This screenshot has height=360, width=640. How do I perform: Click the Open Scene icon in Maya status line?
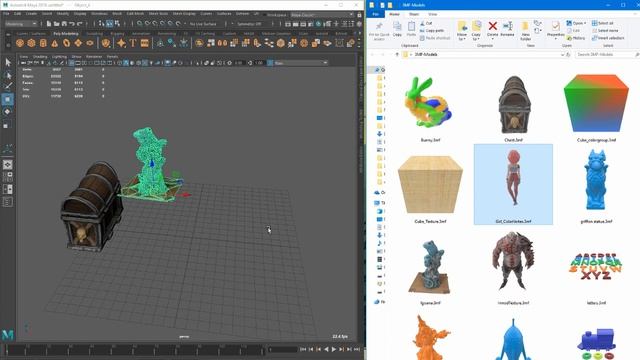pos(56,24)
